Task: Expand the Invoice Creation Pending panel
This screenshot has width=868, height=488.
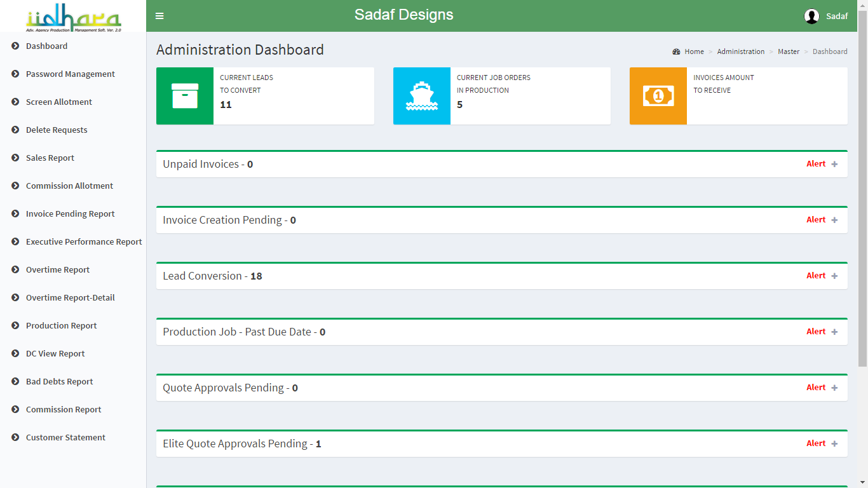Action: click(834, 220)
